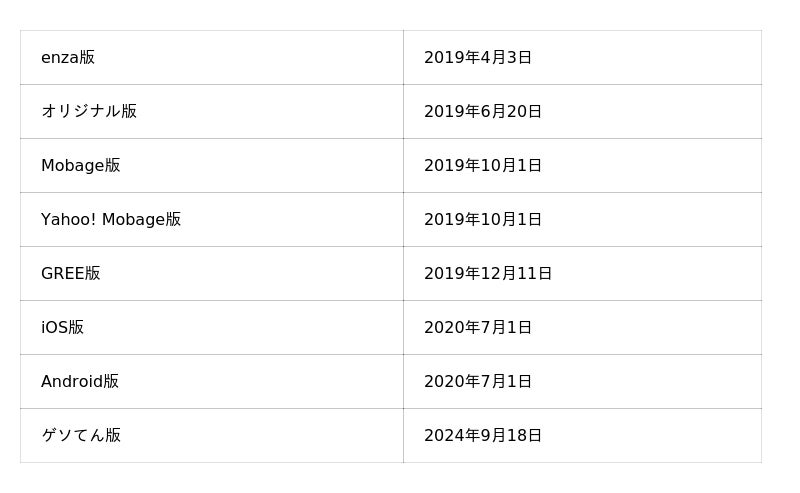This screenshot has height=493, width=800.
Task: Click the date 2019年12月11日
Action: pyautogui.click(x=488, y=274)
